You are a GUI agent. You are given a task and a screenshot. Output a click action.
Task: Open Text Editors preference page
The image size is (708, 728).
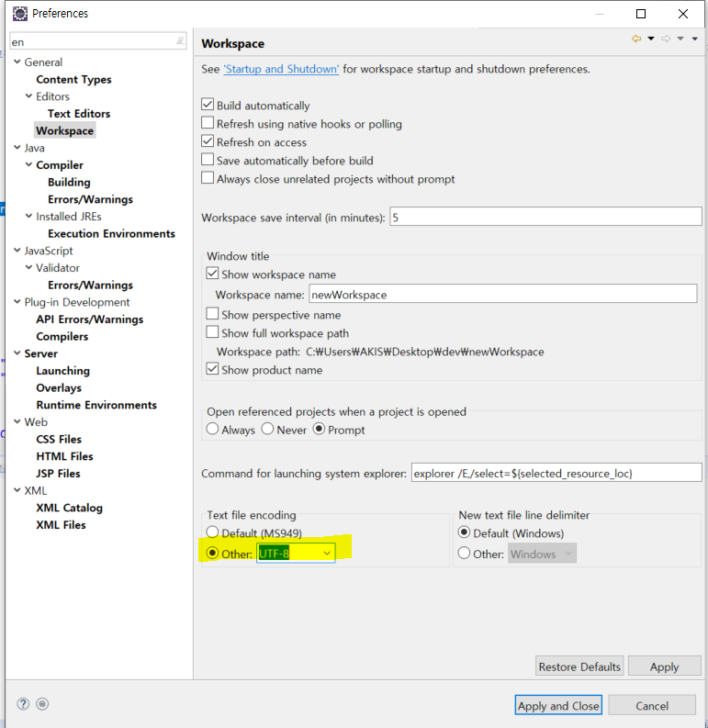(79, 114)
